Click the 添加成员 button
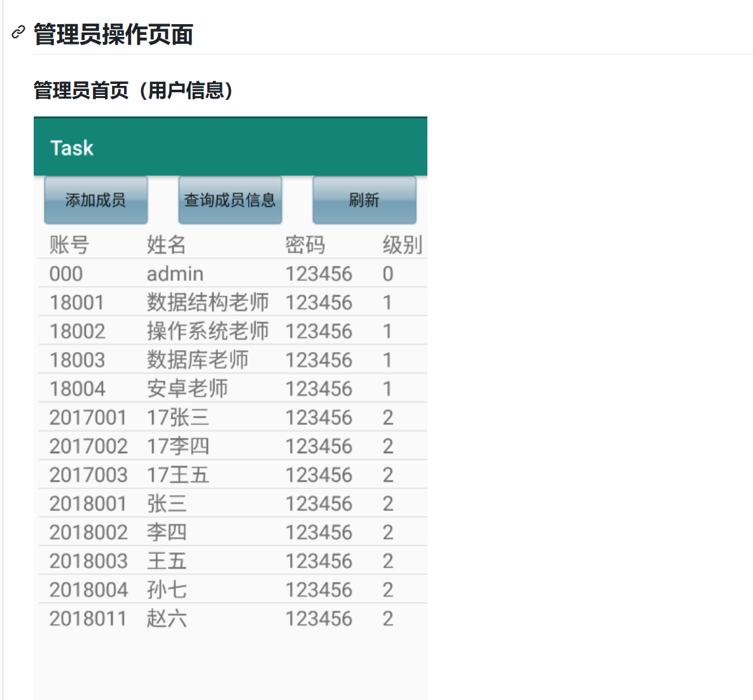Viewport: 753px width, 700px height. coord(95,199)
